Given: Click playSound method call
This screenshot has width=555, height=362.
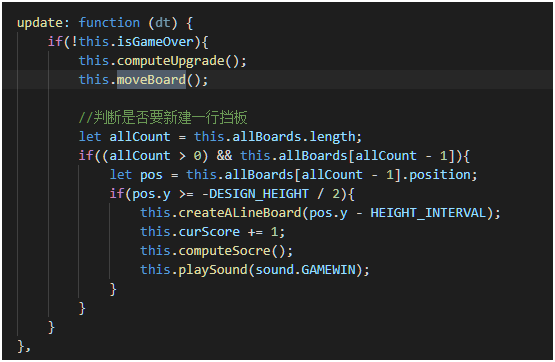Looking at the screenshot, I should coord(213,270).
